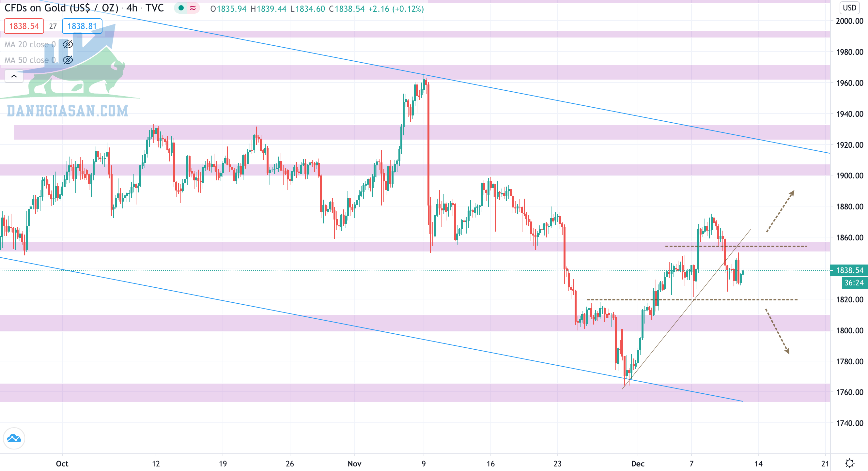Select the MA 20 close indicator label
Image resolution: width=868 pixels, height=471 pixels.
(30, 44)
